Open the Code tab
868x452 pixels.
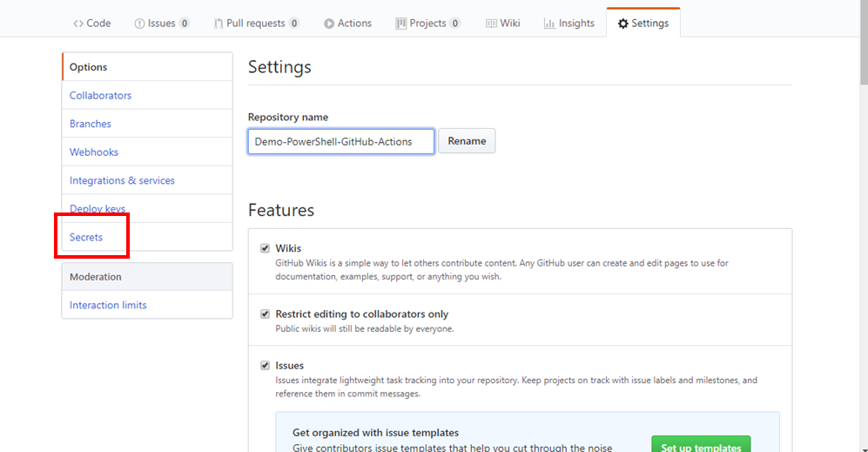coord(92,24)
